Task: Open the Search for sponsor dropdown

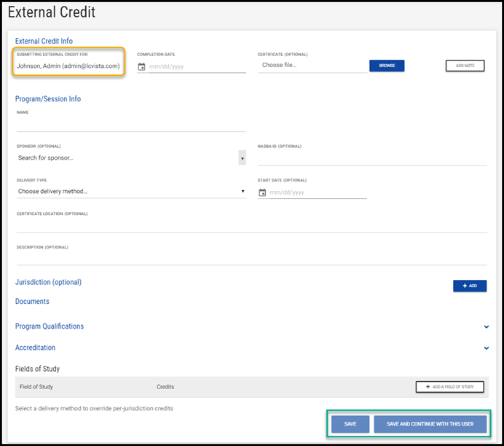Action: click(131, 157)
